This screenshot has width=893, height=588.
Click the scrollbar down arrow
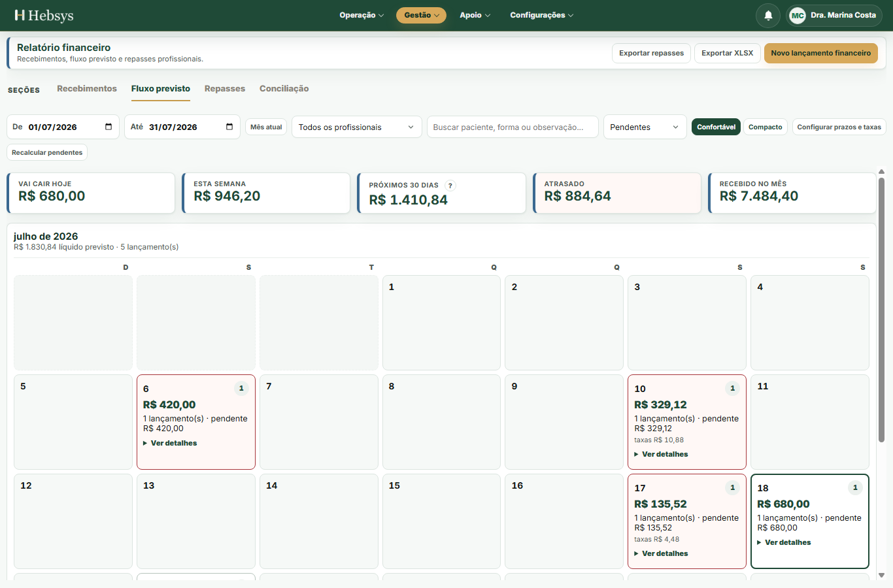(881, 575)
